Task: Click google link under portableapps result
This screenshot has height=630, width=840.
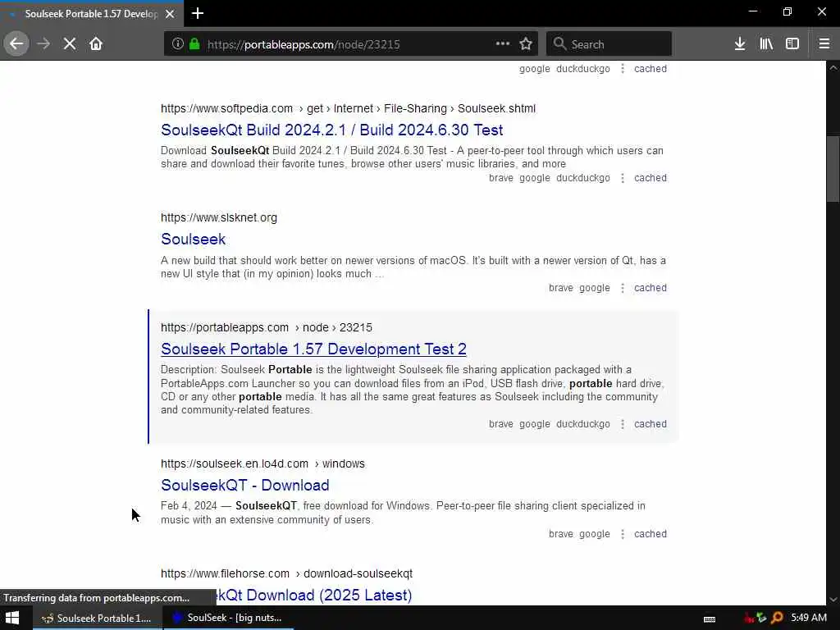Action: (x=535, y=424)
